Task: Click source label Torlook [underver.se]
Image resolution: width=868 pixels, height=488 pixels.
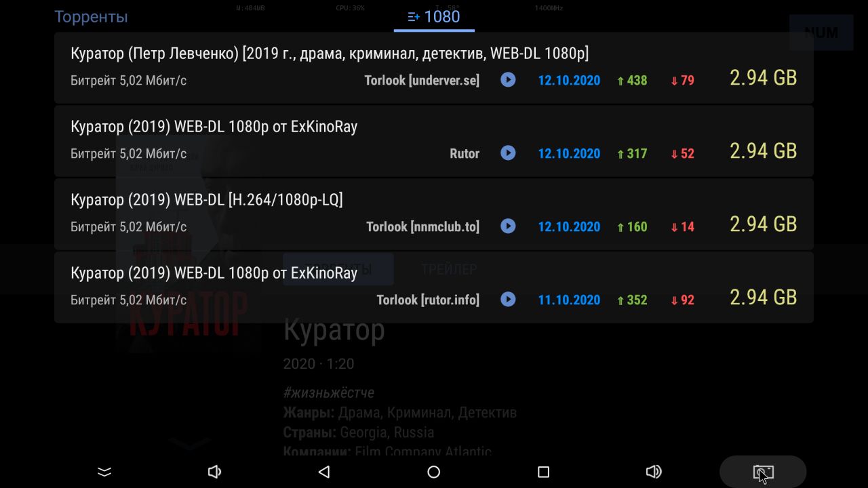Action: point(422,81)
